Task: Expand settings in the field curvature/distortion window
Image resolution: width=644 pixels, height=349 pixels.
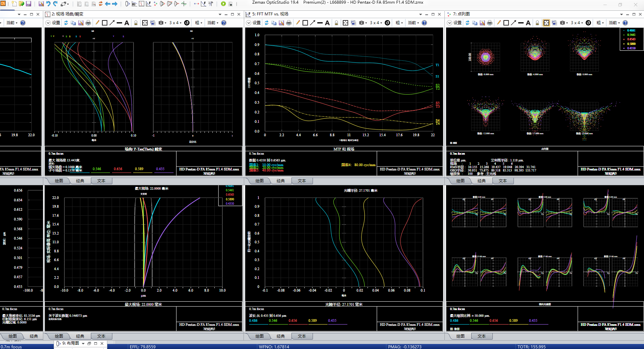Action: 48,23
